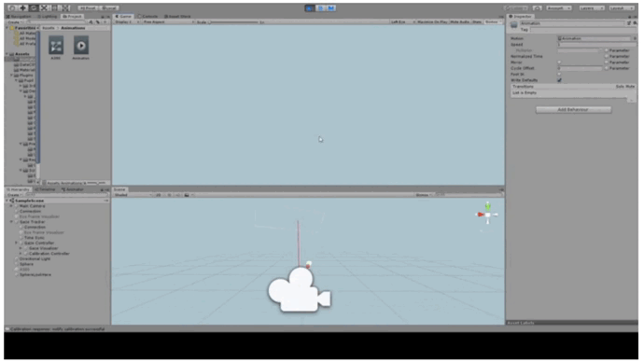Open the Animation clip asset thumbnail
The width and height of the screenshot is (644, 362).
(81, 46)
